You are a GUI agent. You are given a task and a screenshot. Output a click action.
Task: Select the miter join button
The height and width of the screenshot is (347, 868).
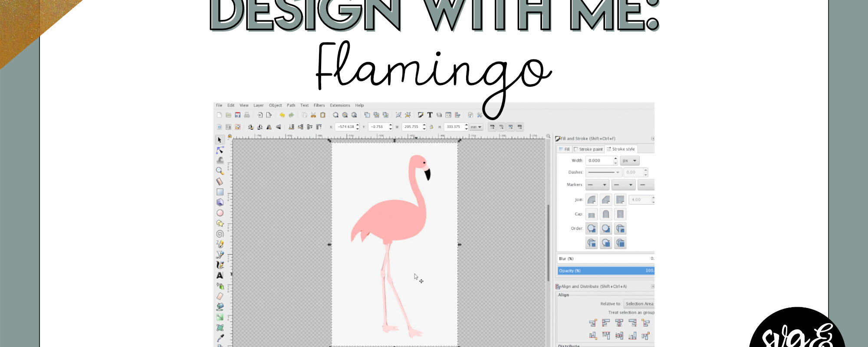620,200
